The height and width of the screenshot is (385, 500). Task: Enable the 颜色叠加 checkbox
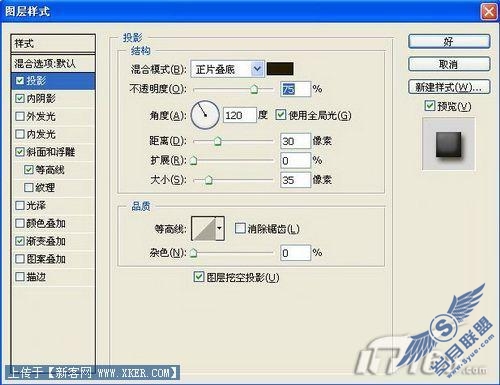(20, 223)
